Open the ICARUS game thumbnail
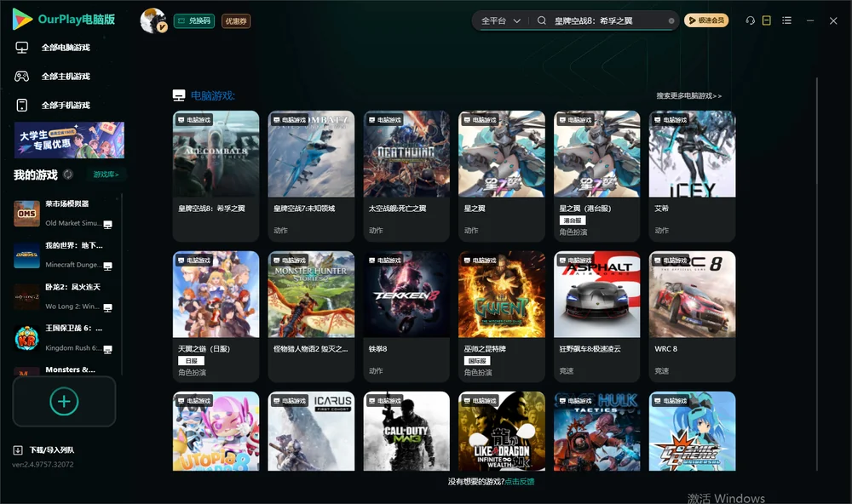Screen dimensions: 852x504 tap(311, 432)
